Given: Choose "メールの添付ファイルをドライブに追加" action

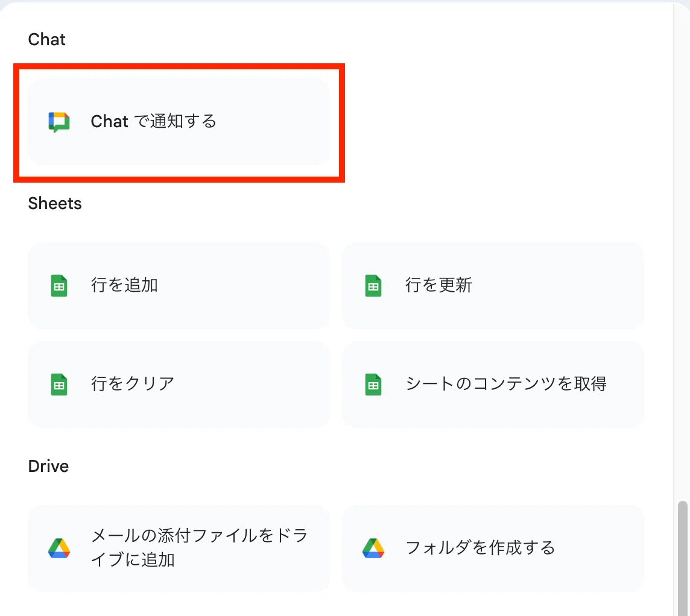Looking at the screenshot, I should (x=179, y=548).
